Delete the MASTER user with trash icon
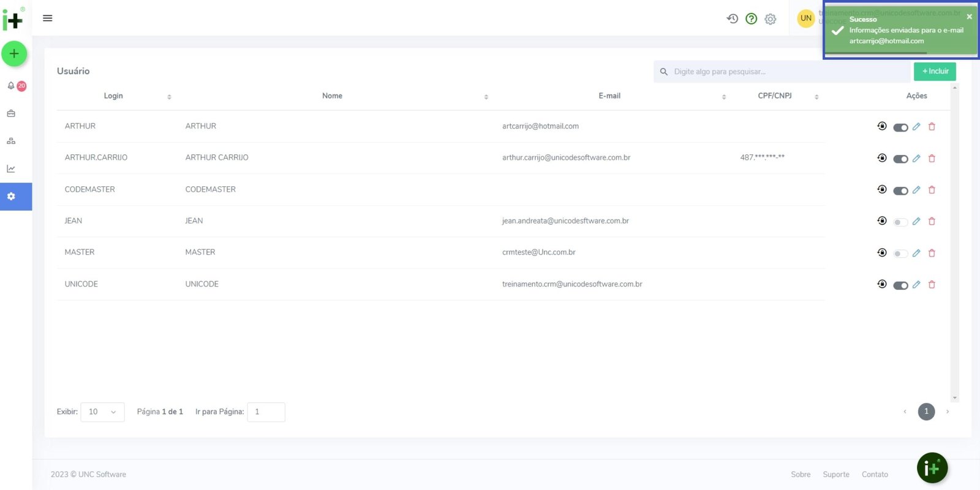 [932, 253]
